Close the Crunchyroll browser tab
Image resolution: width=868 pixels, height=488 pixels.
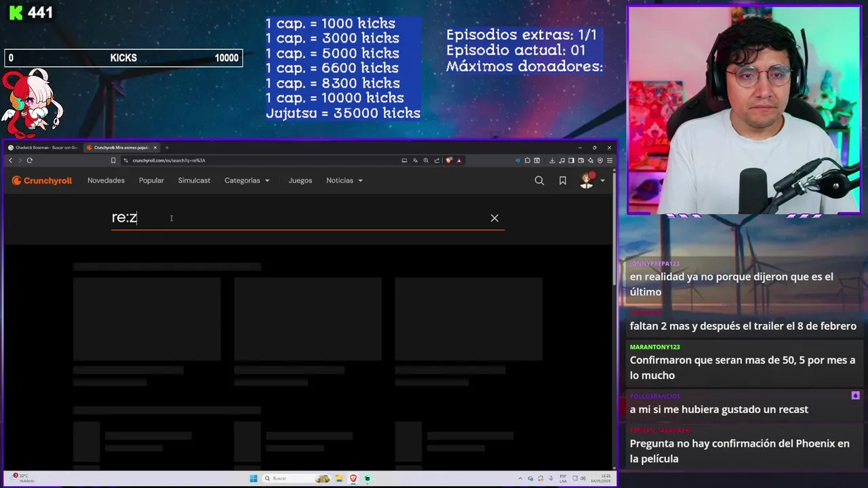coord(155,147)
